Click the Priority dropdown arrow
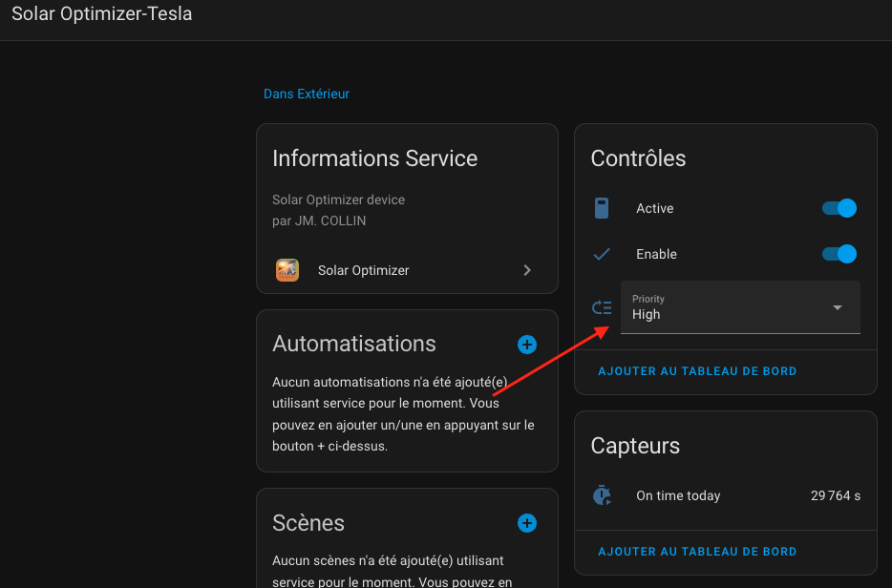The width and height of the screenshot is (892, 588). click(838, 307)
